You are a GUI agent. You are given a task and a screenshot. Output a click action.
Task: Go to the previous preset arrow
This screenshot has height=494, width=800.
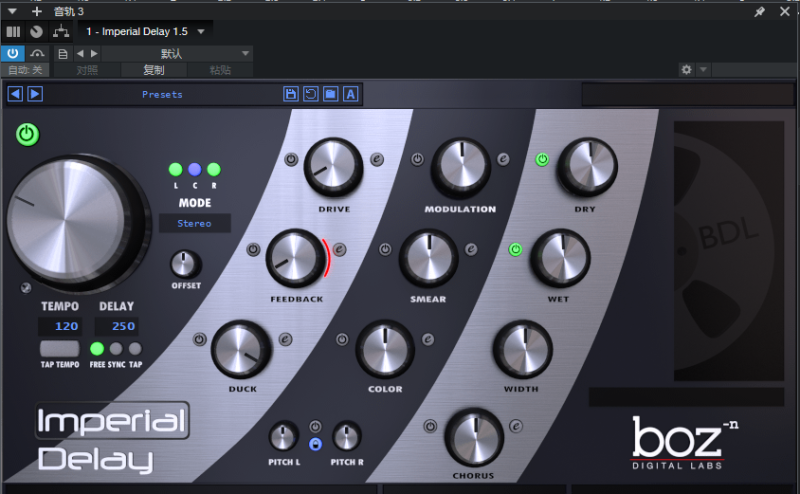15,94
